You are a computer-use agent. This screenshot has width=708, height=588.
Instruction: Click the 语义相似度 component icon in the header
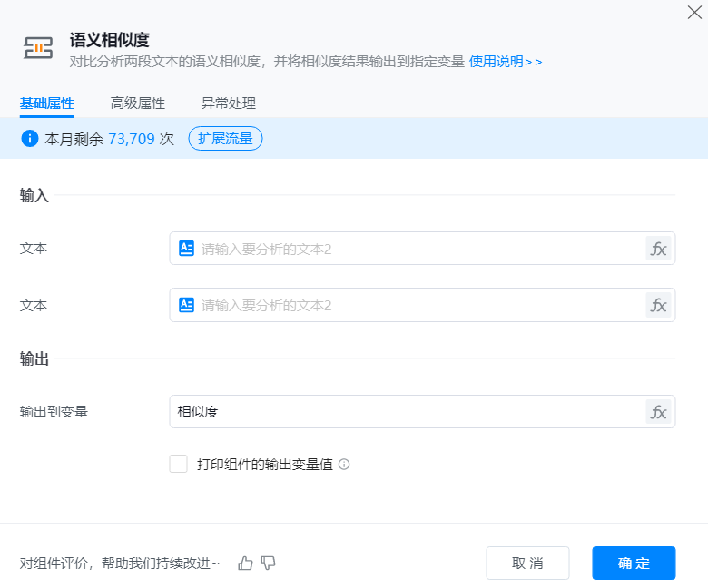coord(38,49)
